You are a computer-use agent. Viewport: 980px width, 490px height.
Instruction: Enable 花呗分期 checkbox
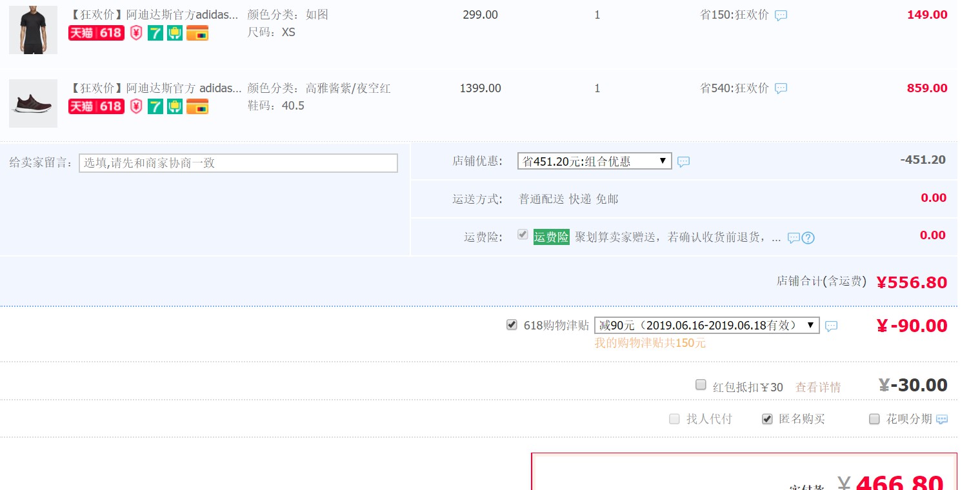click(874, 419)
